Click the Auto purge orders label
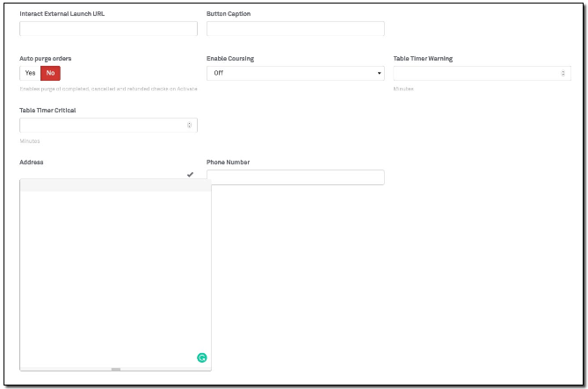Viewport: 588px width, 389px height. coord(46,59)
